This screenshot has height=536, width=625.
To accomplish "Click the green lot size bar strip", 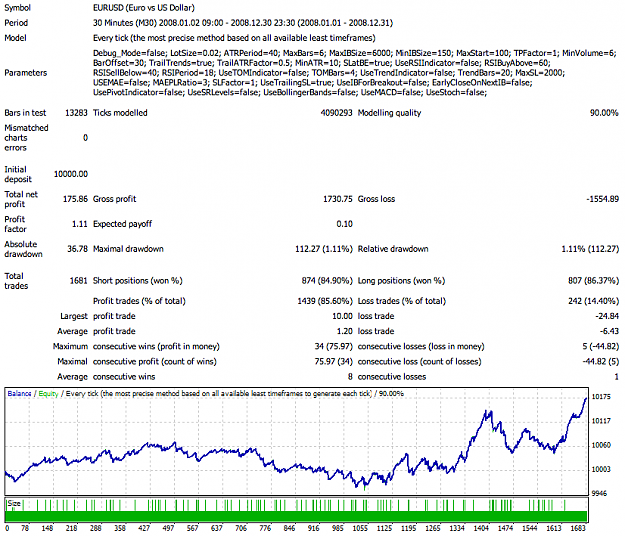I will click(296, 516).
